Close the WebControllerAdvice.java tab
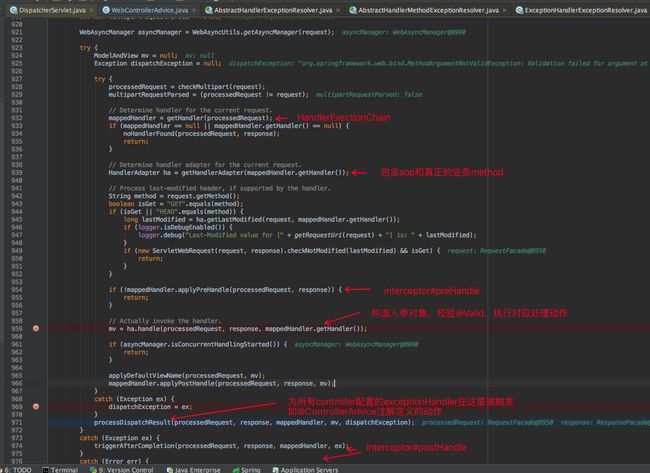This screenshot has height=473, width=650. [x=194, y=10]
